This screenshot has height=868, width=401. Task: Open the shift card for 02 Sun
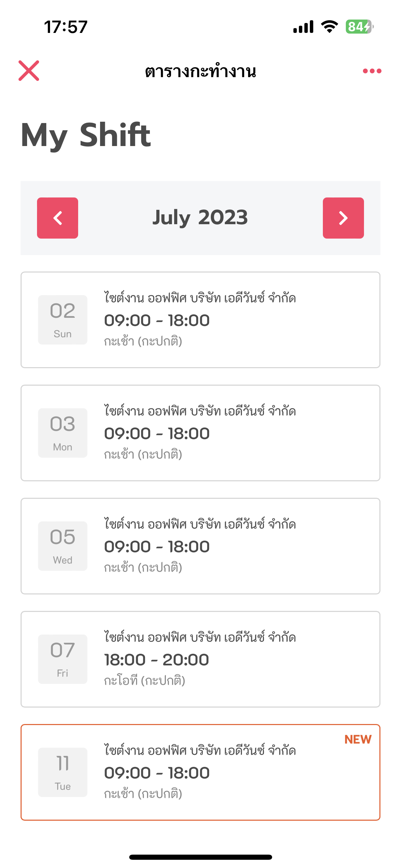click(x=200, y=320)
